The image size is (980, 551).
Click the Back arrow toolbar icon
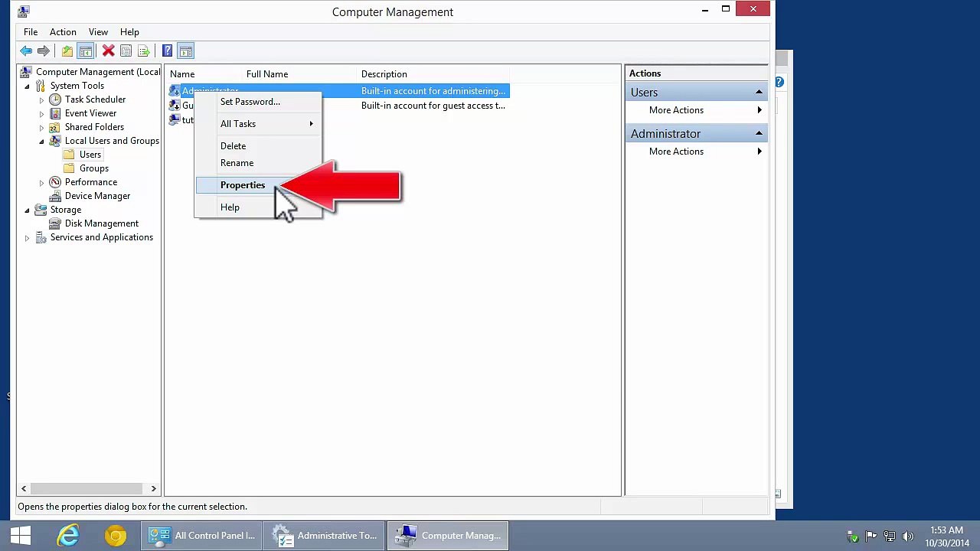click(x=26, y=51)
